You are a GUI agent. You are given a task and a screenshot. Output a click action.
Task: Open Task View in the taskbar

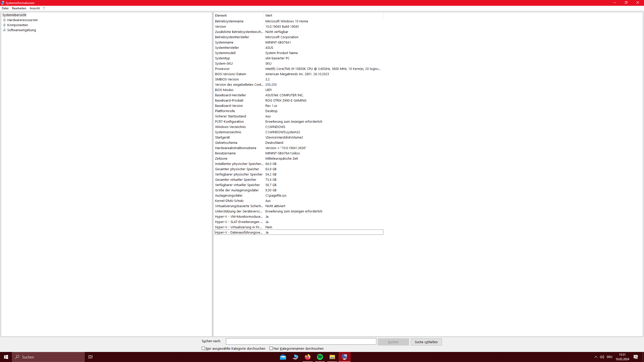coord(90,357)
